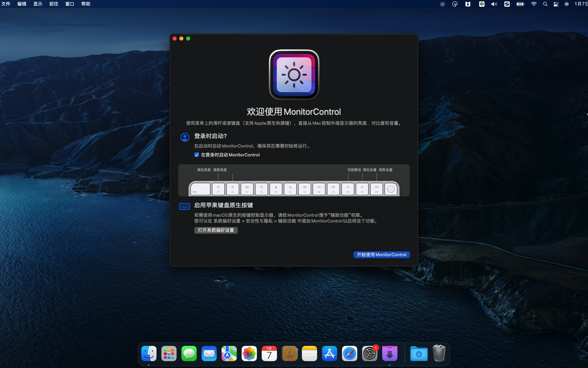The image size is (588, 368).
Task: Click the cursor-circle status icon in menu bar
Action: pos(455,4)
